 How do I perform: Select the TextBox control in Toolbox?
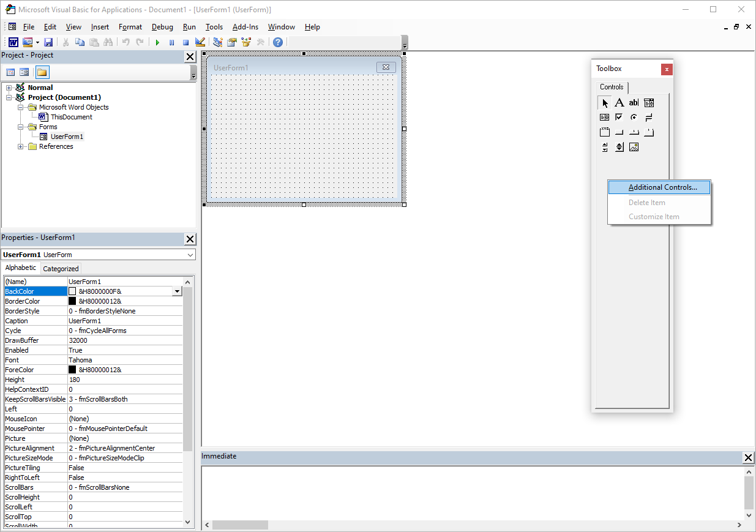tap(634, 103)
